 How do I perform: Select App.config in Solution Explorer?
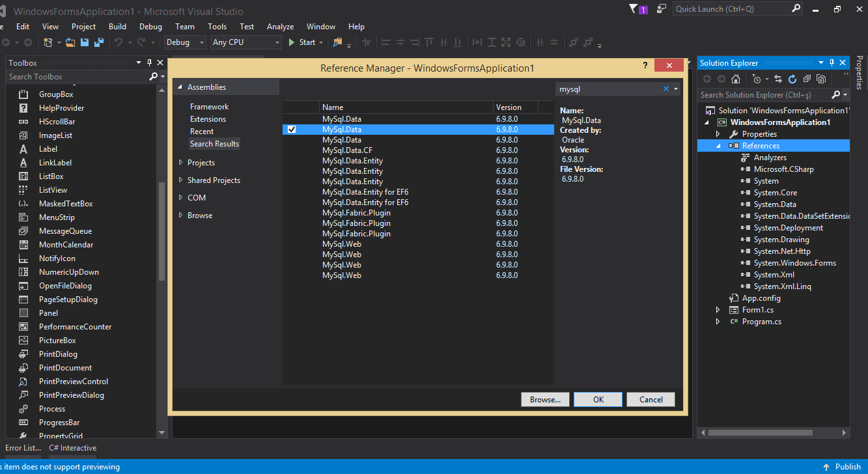761,298
